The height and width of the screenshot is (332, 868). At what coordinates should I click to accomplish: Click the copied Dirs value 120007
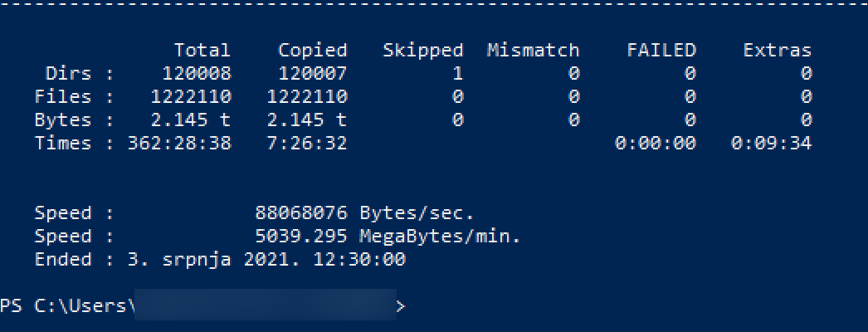coord(312,74)
